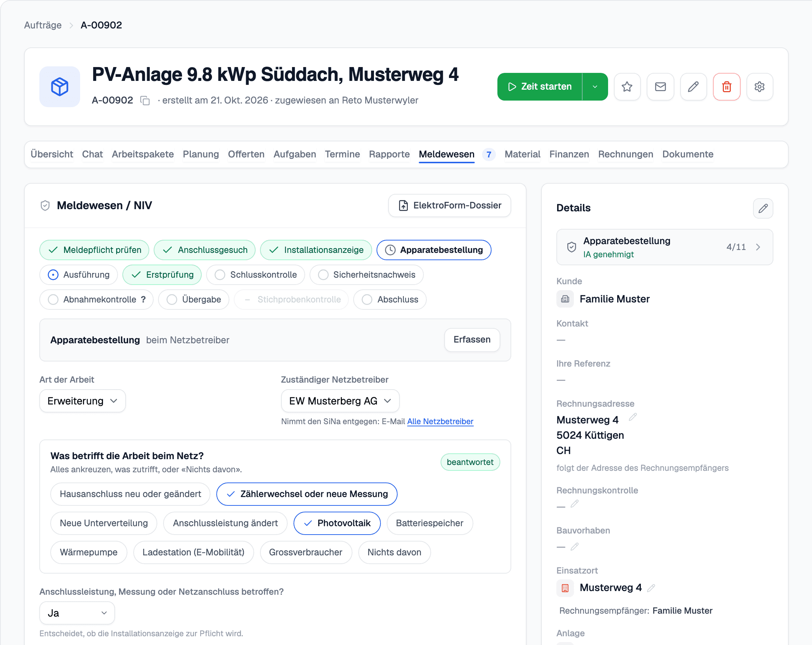Viewport: 812px width, 645px height.
Task: Toggle the Hausanschluss neu oder geändert chip
Action: [x=130, y=494]
